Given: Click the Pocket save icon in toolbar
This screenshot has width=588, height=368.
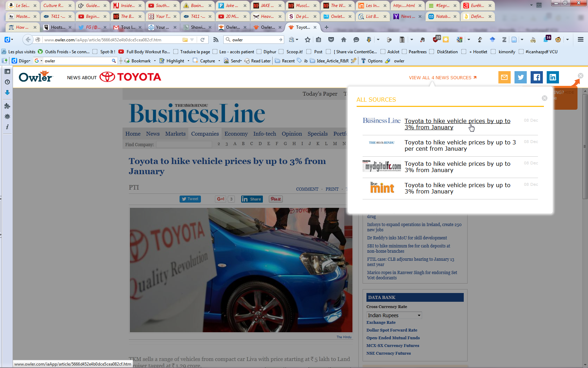Looking at the screenshot, I should [x=331, y=40].
